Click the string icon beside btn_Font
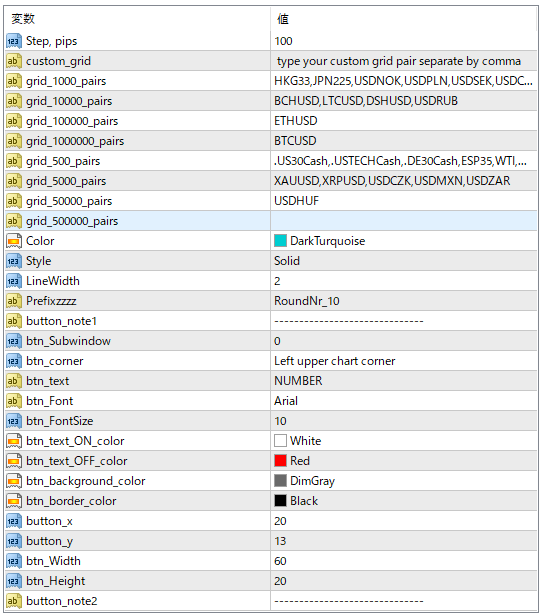The image size is (544, 615). click(14, 401)
